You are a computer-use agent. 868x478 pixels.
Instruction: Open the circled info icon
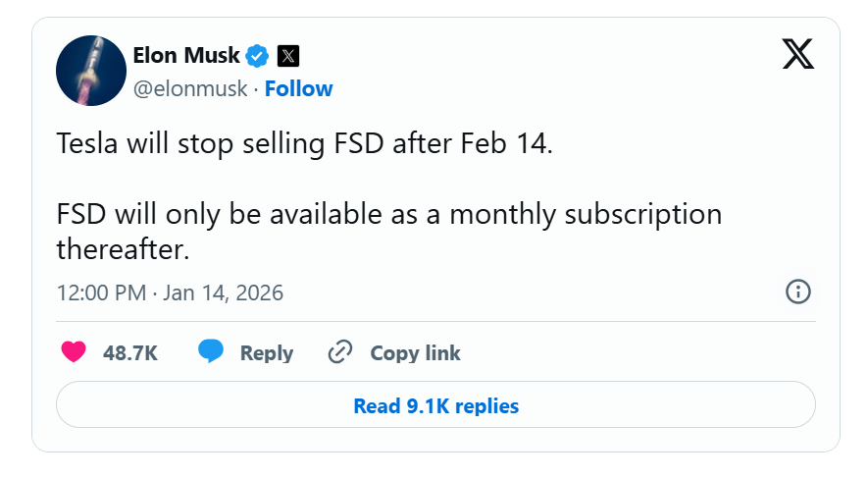(x=798, y=292)
